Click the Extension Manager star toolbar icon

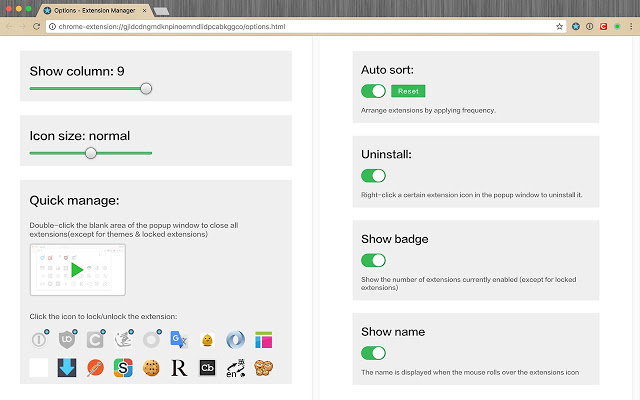tap(576, 27)
